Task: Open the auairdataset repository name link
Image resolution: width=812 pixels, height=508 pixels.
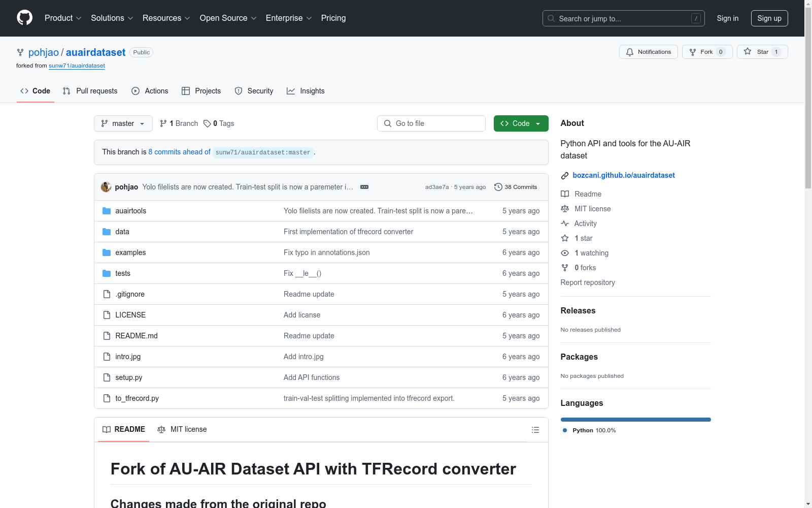Action: point(95,52)
